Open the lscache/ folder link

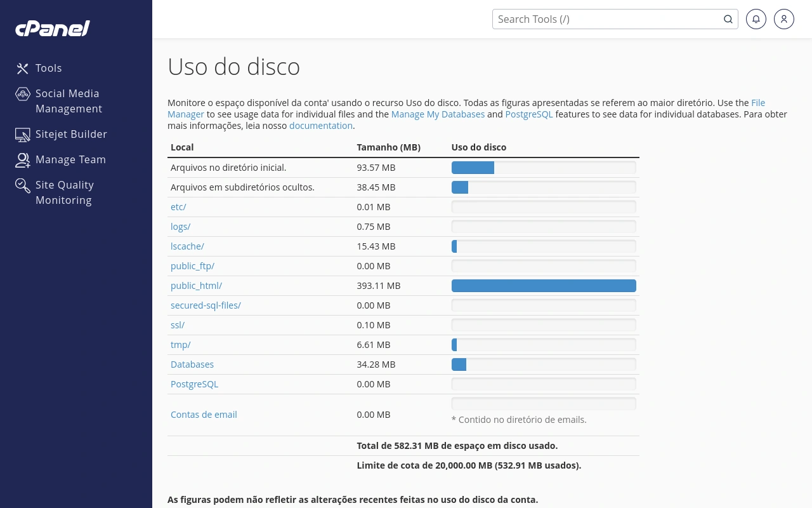pyautogui.click(x=187, y=246)
